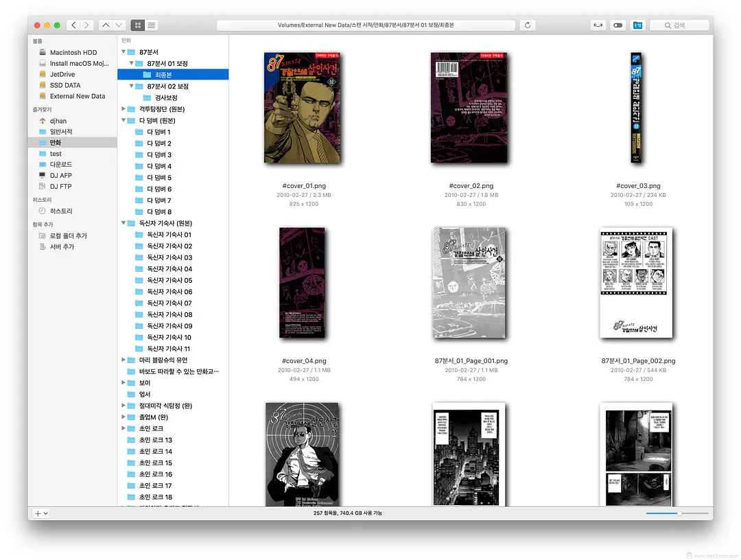Go forward with the right arrow button

coord(86,25)
